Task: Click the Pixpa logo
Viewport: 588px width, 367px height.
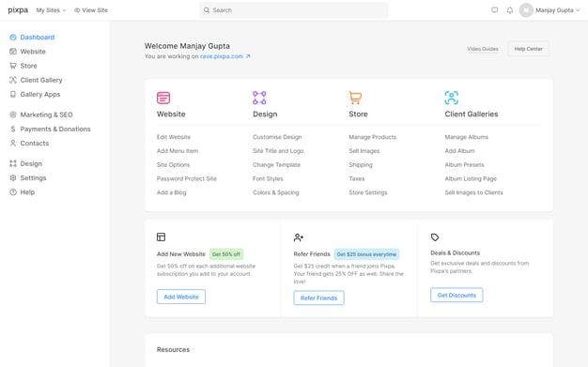Action: [18, 10]
